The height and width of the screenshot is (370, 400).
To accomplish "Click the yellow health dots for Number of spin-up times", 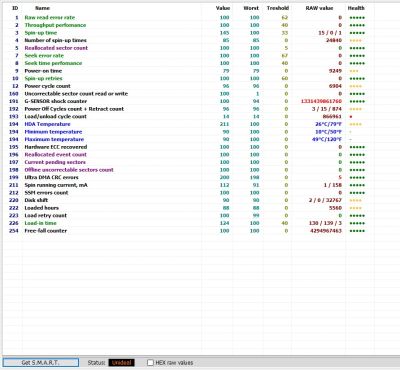I will (355, 41).
